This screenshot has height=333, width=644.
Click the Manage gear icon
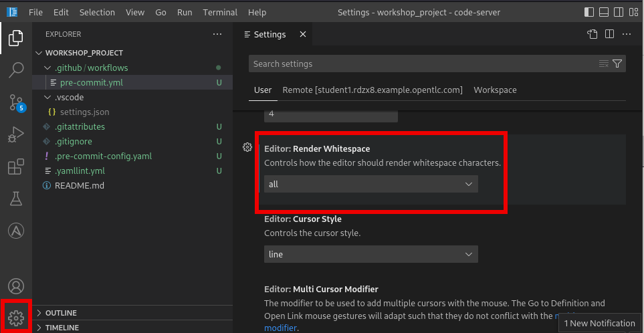click(15, 318)
